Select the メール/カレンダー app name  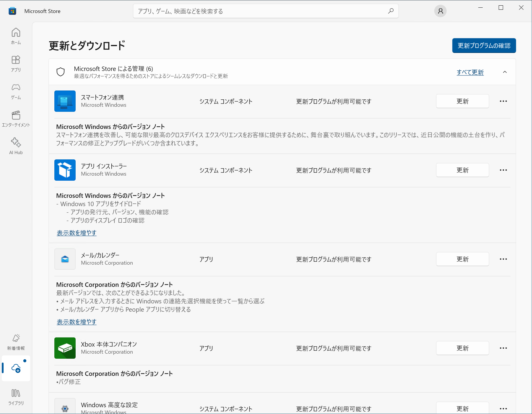pyautogui.click(x=100, y=255)
